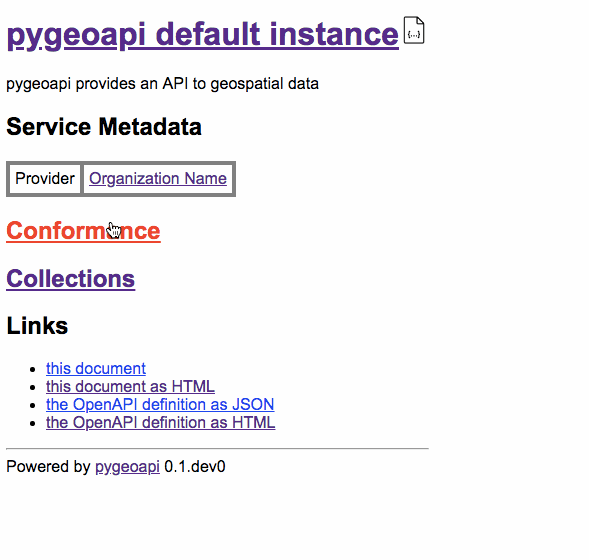The image size is (589, 560).
Task: Open the Conformance page link
Action: 83,231
